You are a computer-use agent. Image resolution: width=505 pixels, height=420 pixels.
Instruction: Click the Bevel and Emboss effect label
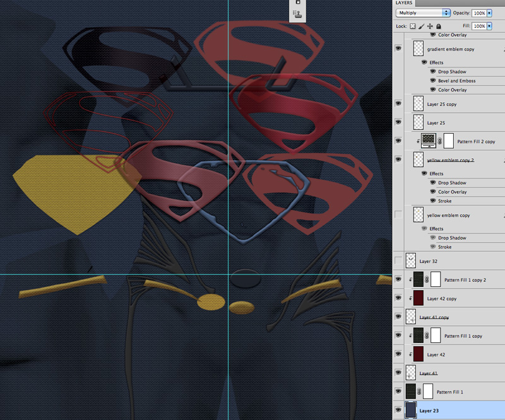pos(456,81)
